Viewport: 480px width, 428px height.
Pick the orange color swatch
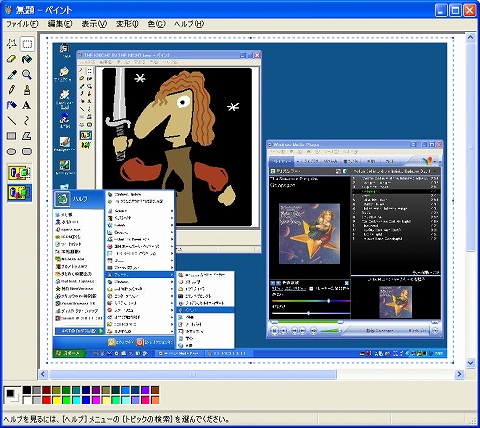point(155,400)
